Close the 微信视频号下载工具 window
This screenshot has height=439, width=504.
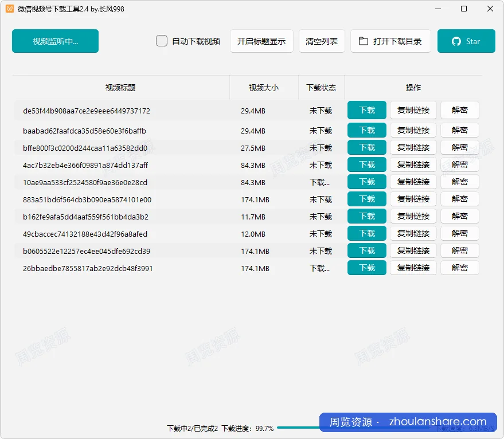(x=490, y=9)
